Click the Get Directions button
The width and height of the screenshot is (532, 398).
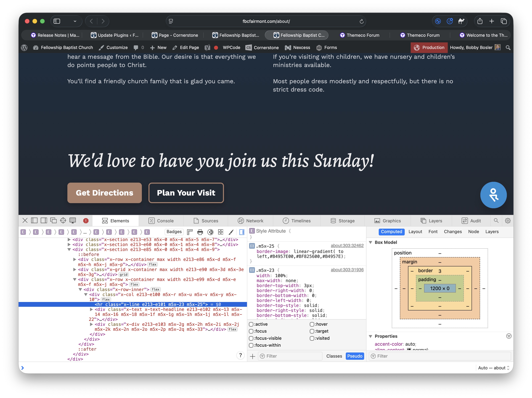[x=104, y=193]
